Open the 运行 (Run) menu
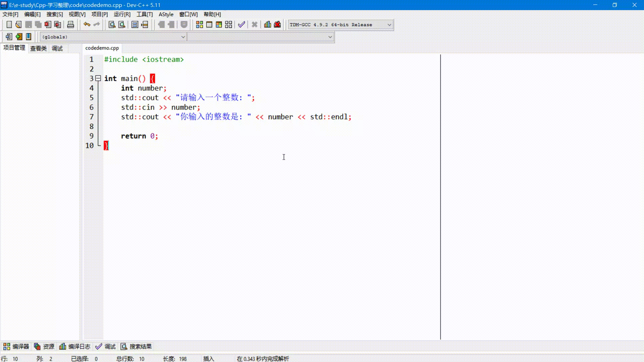Screen dimensions: 644x362 pyautogui.click(x=122, y=14)
